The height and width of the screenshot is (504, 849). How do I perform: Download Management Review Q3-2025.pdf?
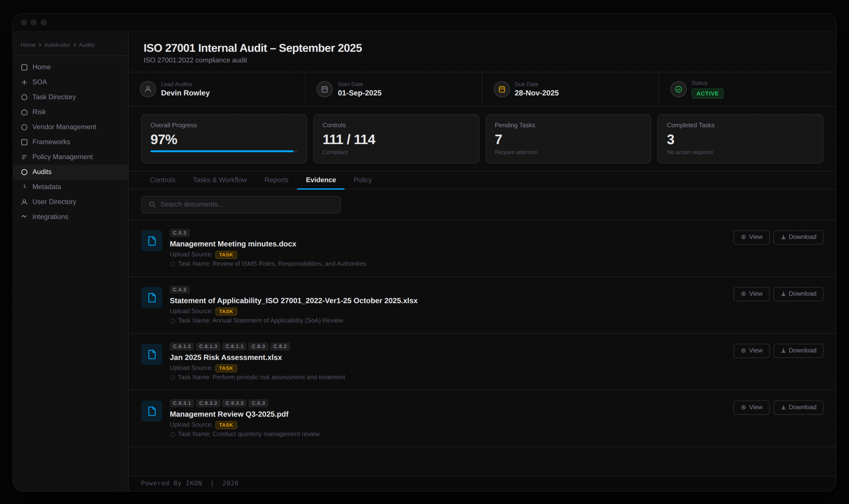[798, 407]
